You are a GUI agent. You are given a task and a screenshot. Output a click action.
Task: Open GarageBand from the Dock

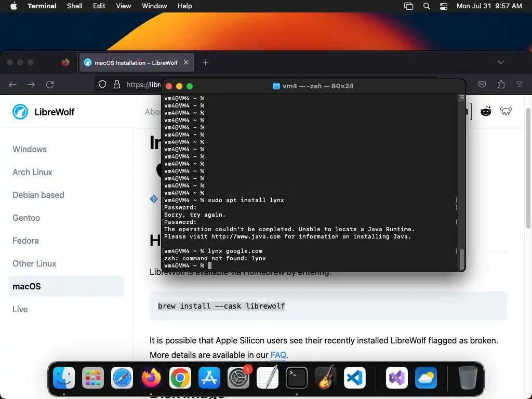326,378
